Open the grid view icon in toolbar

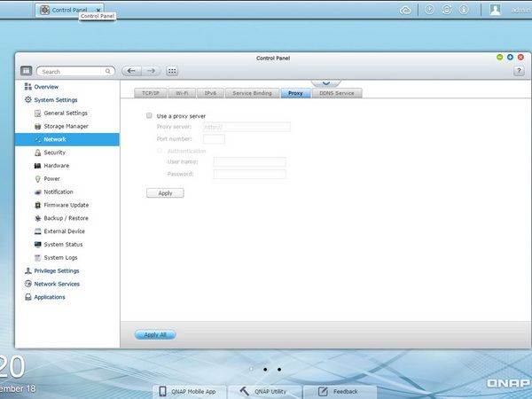coord(172,71)
